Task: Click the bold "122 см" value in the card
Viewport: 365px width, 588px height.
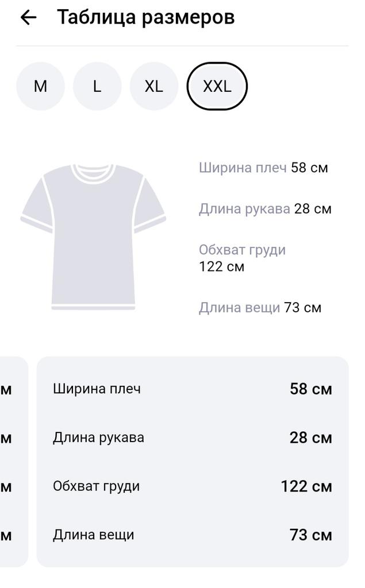Action: coord(306,487)
